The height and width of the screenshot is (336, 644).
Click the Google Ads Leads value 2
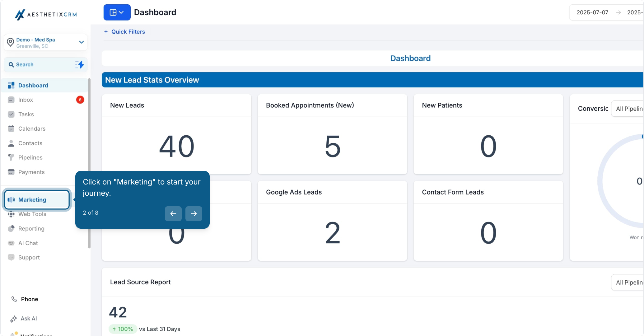tap(333, 233)
